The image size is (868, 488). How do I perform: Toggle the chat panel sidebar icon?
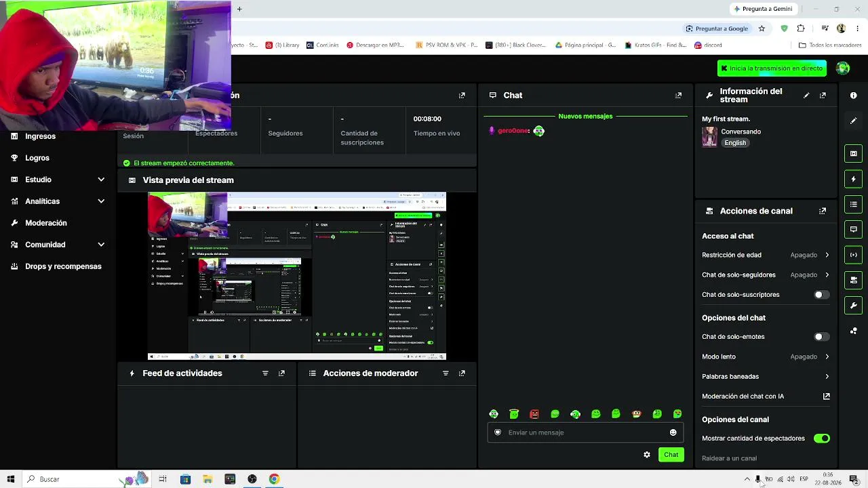853,229
